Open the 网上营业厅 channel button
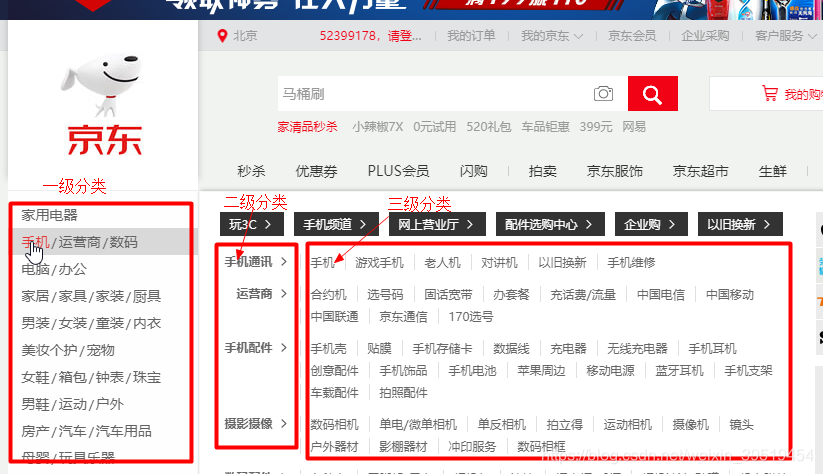Screen dimensions: 823x474 pyautogui.click(x=437, y=225)
